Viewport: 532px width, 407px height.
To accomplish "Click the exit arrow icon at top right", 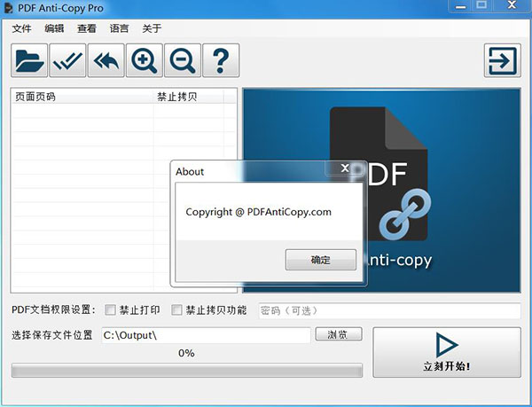I will tap(503, 60).
